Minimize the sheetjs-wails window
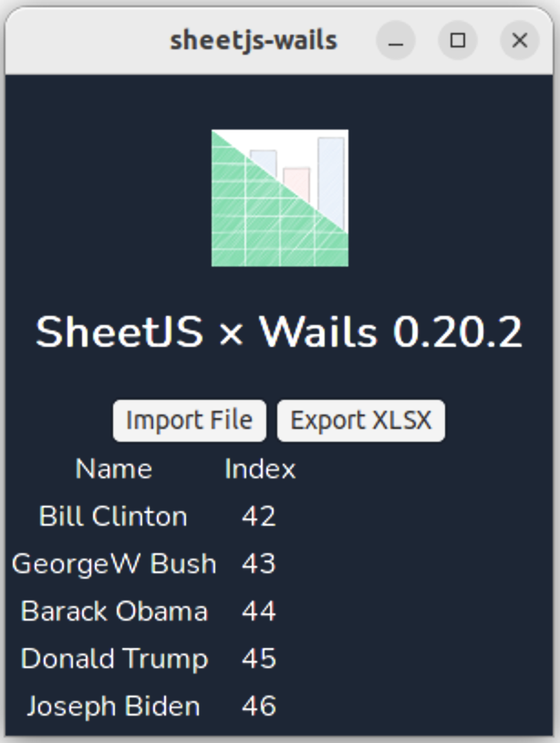 (x=396, y=41)
